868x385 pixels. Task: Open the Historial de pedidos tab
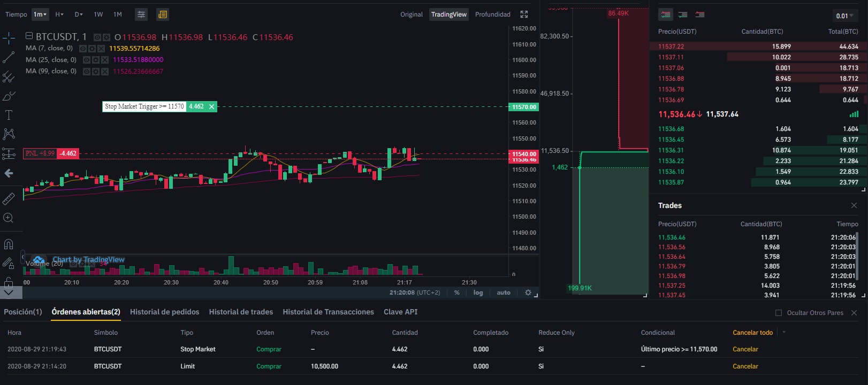click(x=165, y=312)
